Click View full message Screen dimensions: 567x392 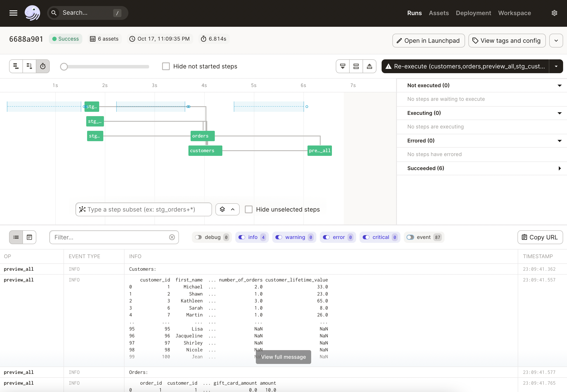pos(283,357)
